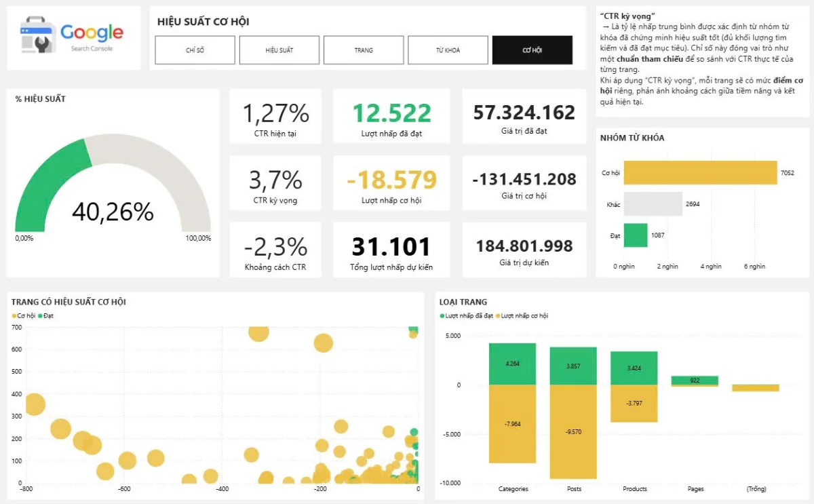The image size is (814, 504).
Task: Open the CHỈ SỐ tab
Action: (x=195, y=50)
